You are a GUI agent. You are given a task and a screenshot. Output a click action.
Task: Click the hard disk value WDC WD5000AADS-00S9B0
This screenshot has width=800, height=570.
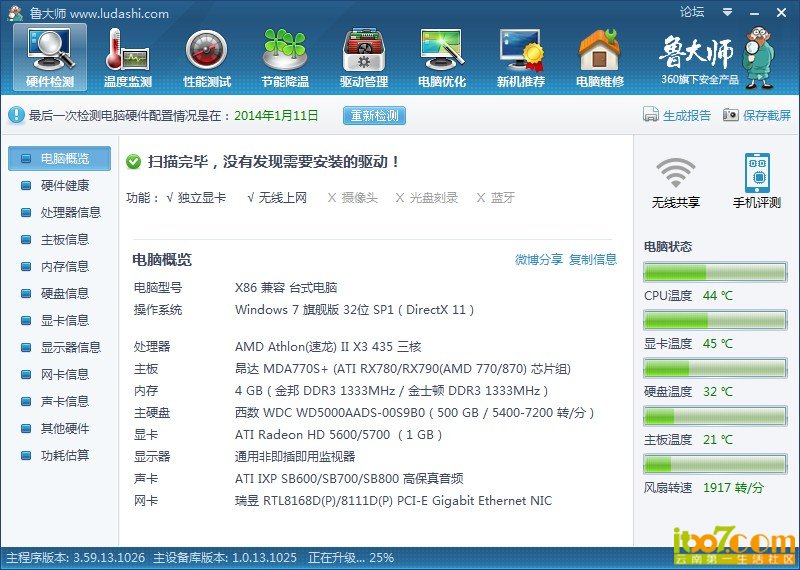pos(414,413)
